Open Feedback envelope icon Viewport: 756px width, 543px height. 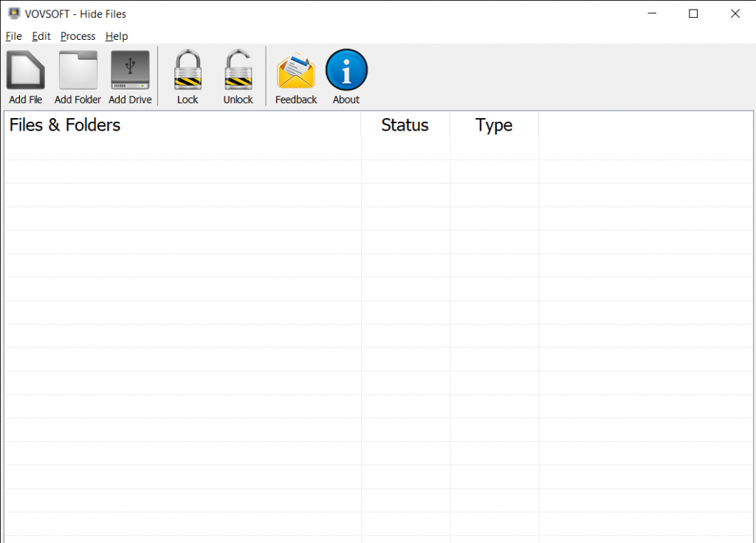pos(296,71)
